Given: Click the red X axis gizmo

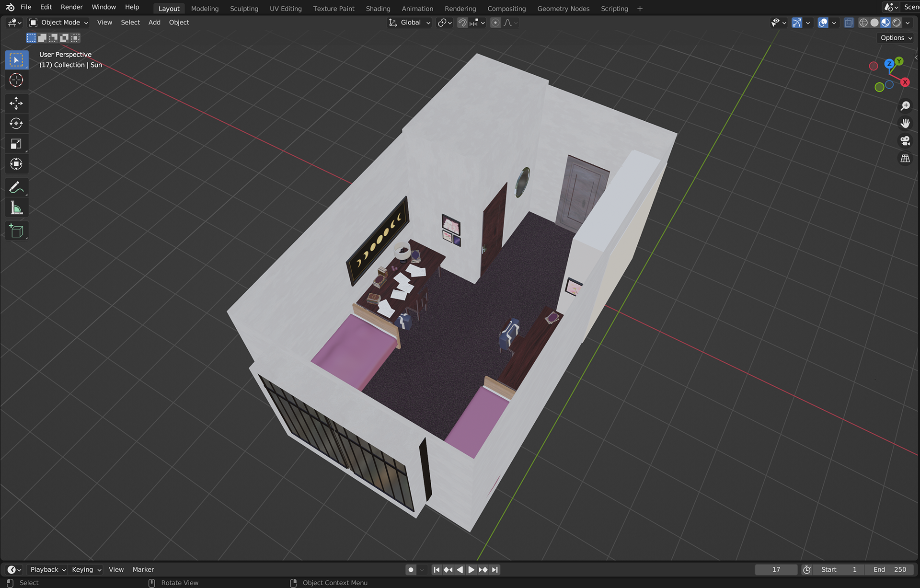Looking at the screenshot, I should [905, 82].
